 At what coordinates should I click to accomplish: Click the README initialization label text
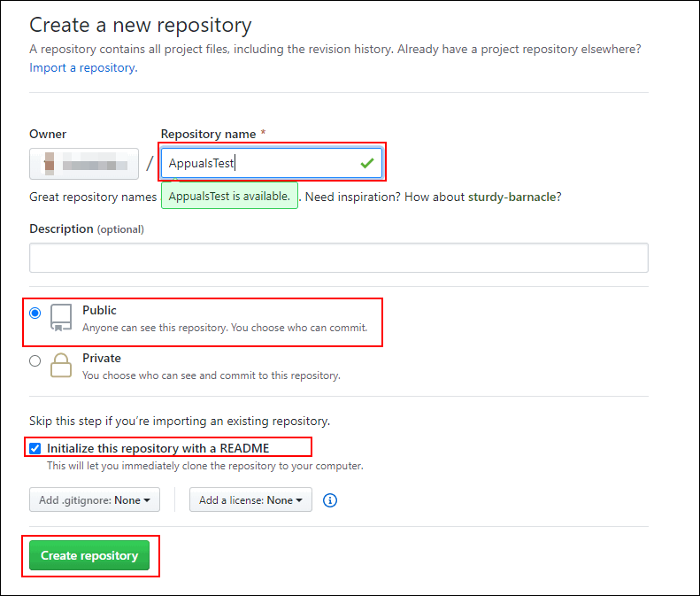(158, 448)
